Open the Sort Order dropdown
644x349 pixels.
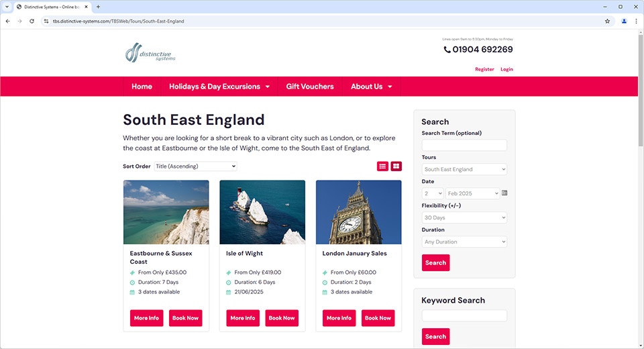[195, 166]
